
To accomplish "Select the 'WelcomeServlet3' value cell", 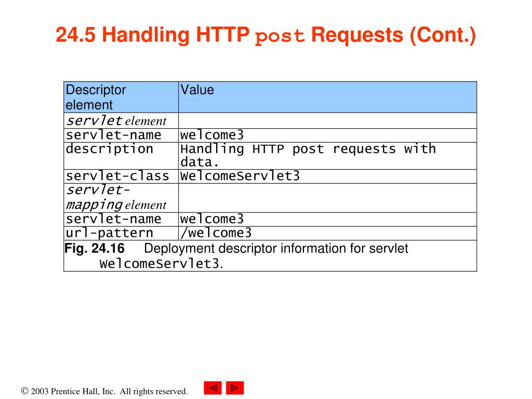I will point(327,177).
